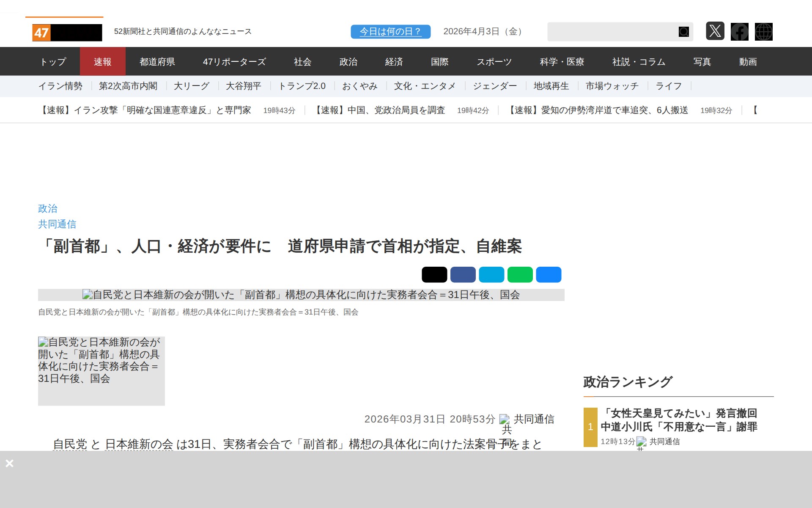Click the 今日は何の日？ button
The width and height of the screenshot is (812, 508).
click(390, 32)
